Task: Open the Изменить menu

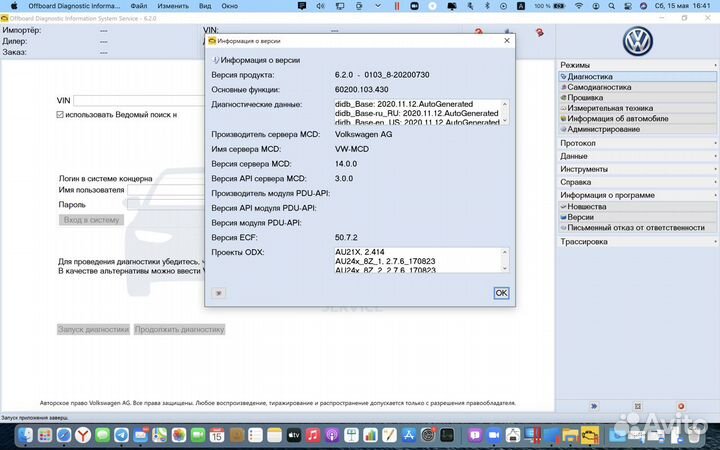Action: [173, 6]
